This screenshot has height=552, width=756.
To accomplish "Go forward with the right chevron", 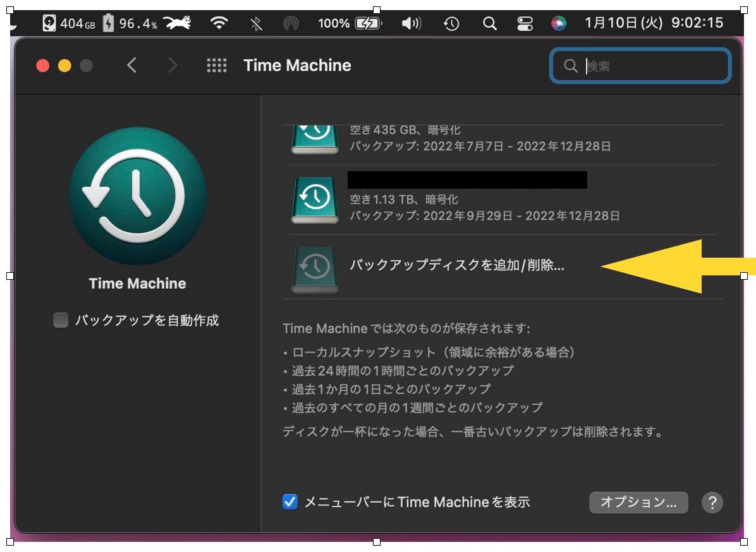I will tap(173, 65).
